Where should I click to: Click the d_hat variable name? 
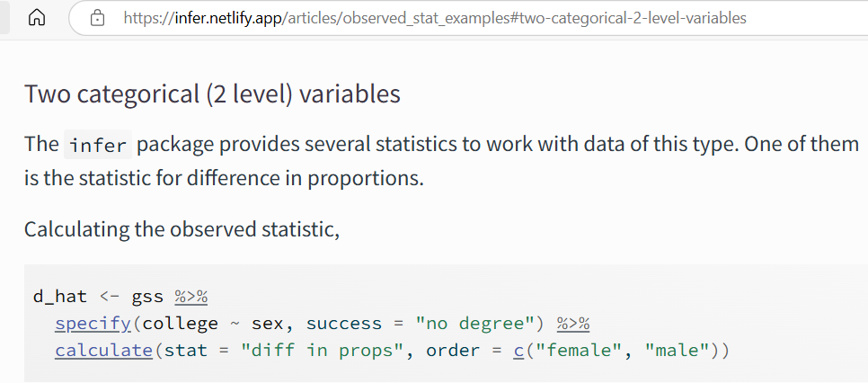click(x=60, y=297)
